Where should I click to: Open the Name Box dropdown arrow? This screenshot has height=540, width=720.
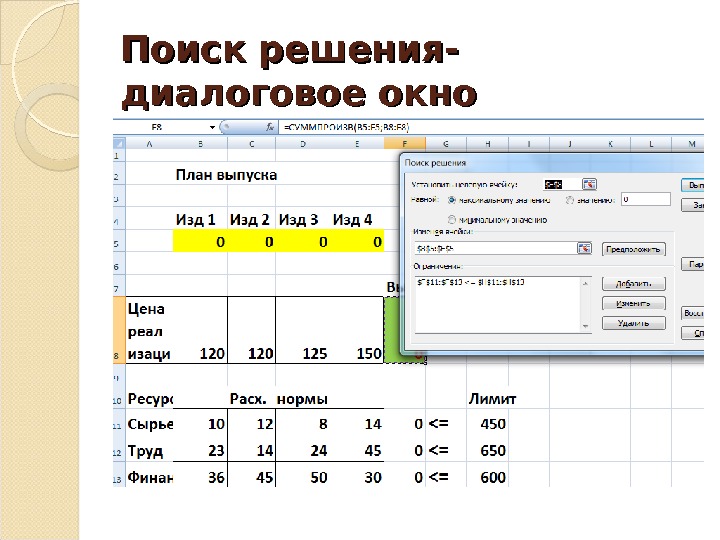[x=212, y=127]
